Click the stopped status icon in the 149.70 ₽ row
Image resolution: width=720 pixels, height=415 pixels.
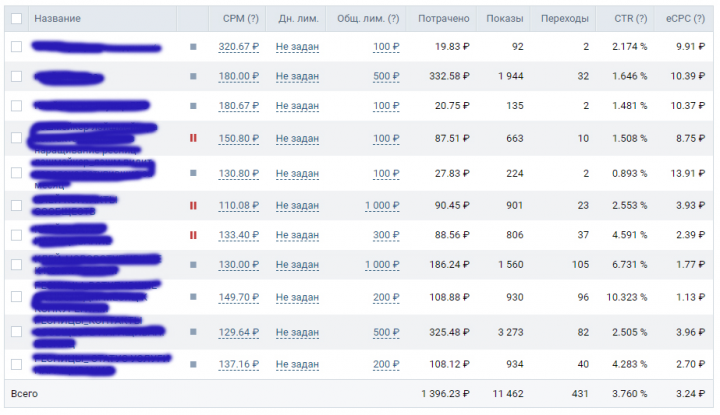(x=193, y=297)
